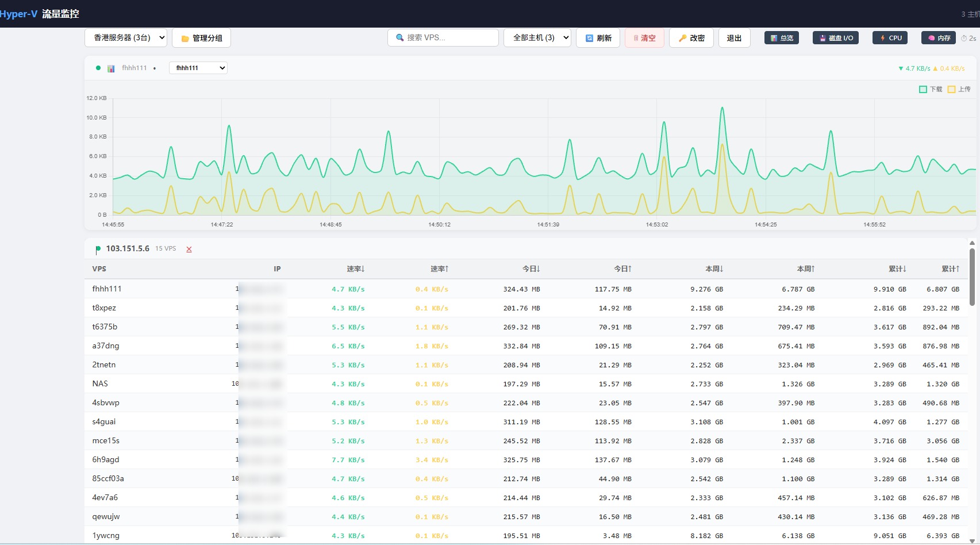Click the 刷新 refresh button

pos(598,38)
